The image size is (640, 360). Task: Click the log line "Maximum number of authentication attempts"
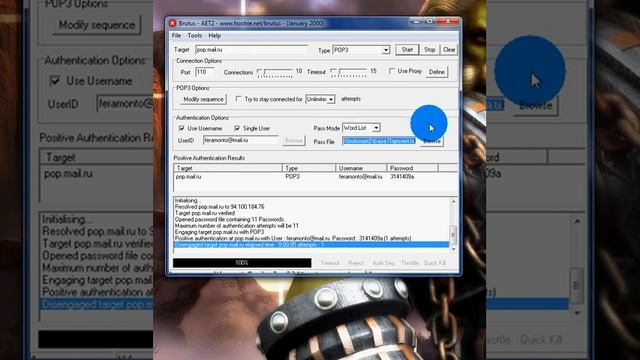[236, 225]
